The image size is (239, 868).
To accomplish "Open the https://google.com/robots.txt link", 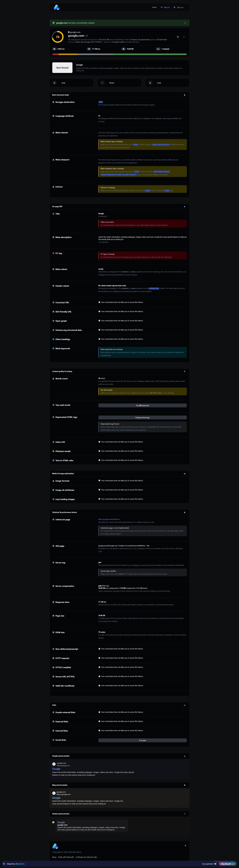I will (x=109, y=519).
